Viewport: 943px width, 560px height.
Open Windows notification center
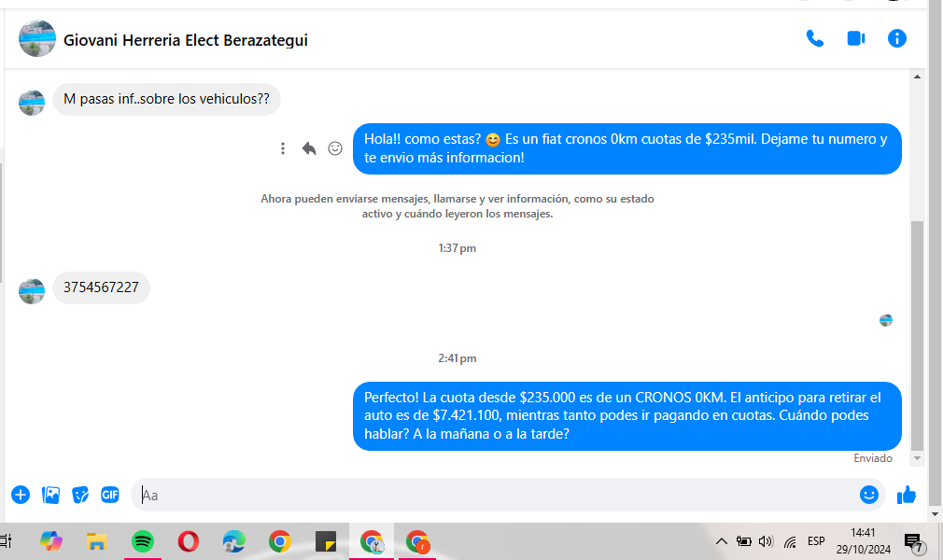[x=913, y=541]
